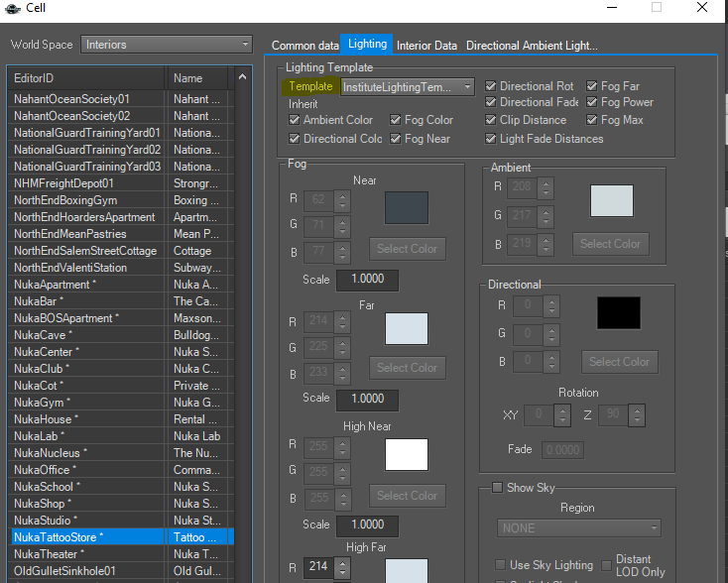This screenshot has height=583, width=728.
Task: Select NorthEndMeanPastries cell row
Action: (121, 234)
